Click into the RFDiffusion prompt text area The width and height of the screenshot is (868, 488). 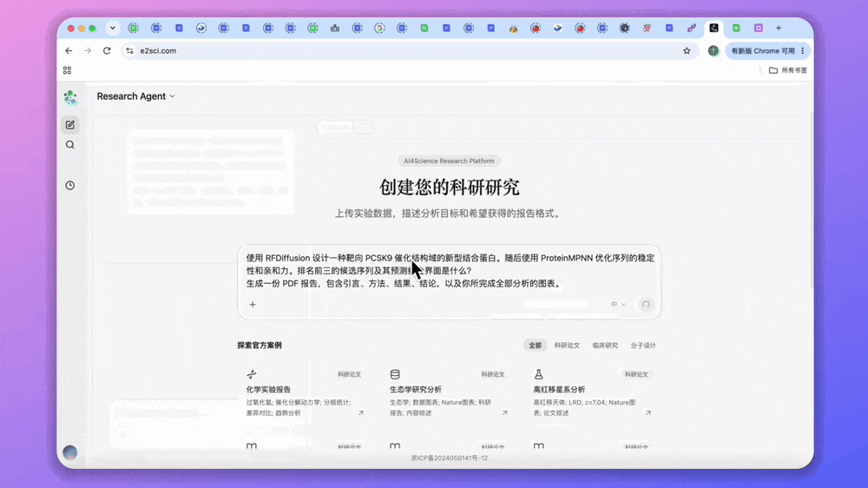coord(450,270)
